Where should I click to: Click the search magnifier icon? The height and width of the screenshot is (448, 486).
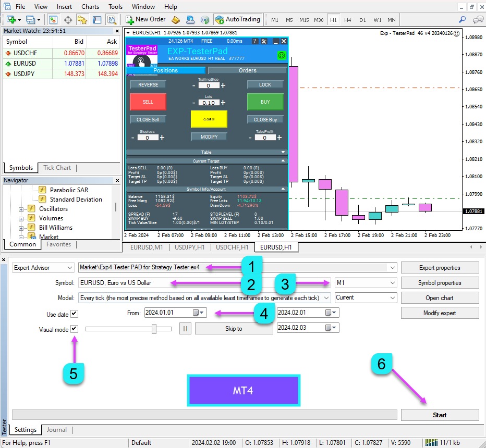click(461, 19)
